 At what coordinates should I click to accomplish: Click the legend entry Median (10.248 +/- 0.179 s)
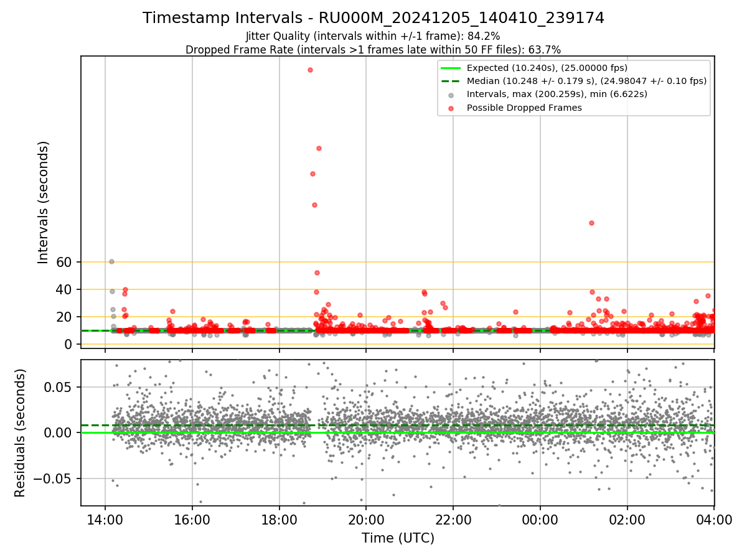[586, 81]
